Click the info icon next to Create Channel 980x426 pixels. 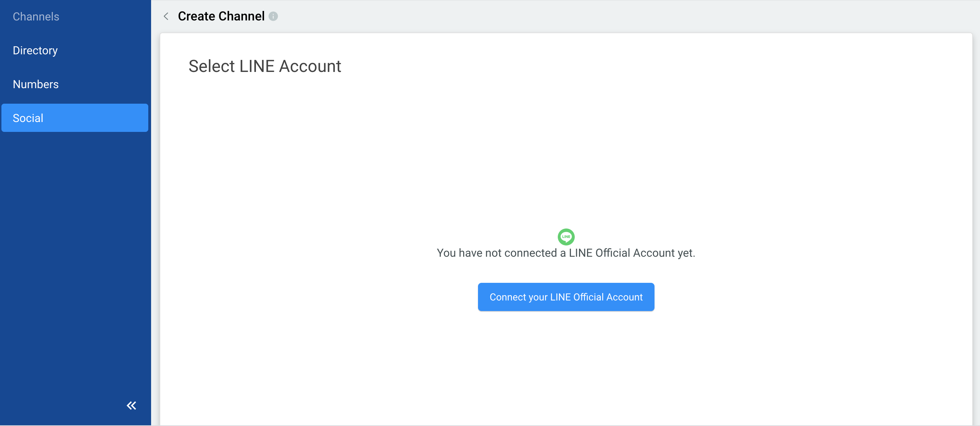[273, 16]
